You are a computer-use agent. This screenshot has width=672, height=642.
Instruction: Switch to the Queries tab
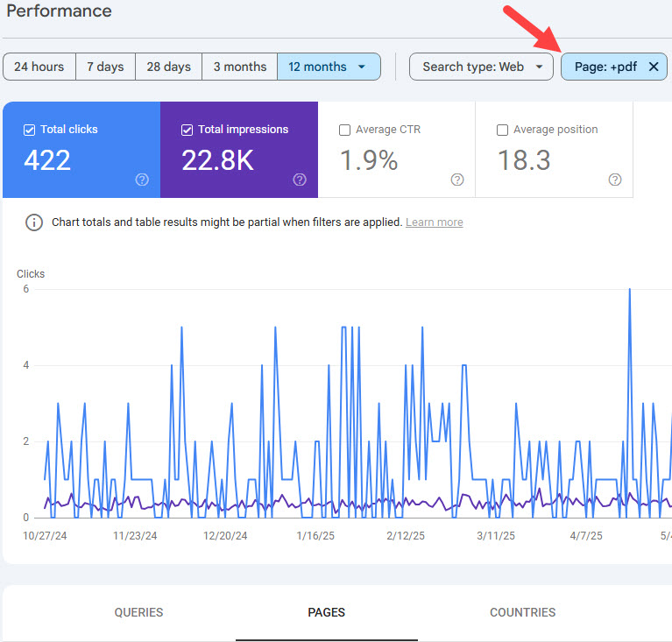coord(138,612)
